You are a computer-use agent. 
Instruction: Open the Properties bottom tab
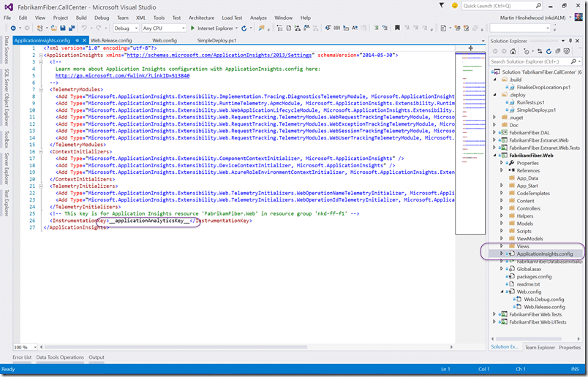570,347
